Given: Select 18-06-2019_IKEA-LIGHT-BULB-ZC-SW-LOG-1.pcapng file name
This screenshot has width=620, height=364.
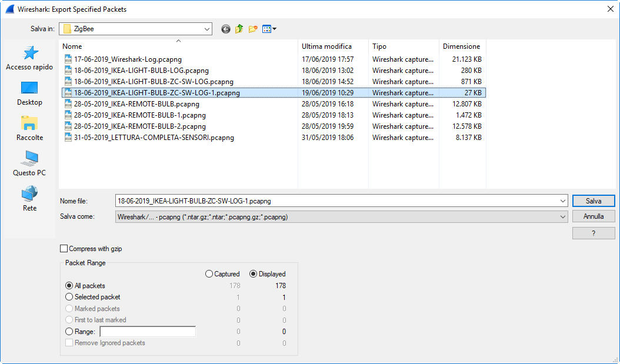Looking at the screenshot, I should pos(157,93).
